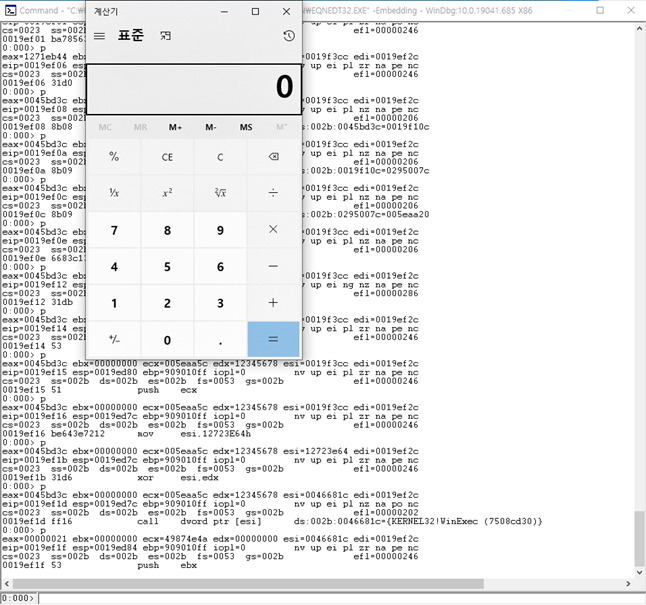Minimize the calculator window
Screen dimensions: 646x605
click(224, 12)
